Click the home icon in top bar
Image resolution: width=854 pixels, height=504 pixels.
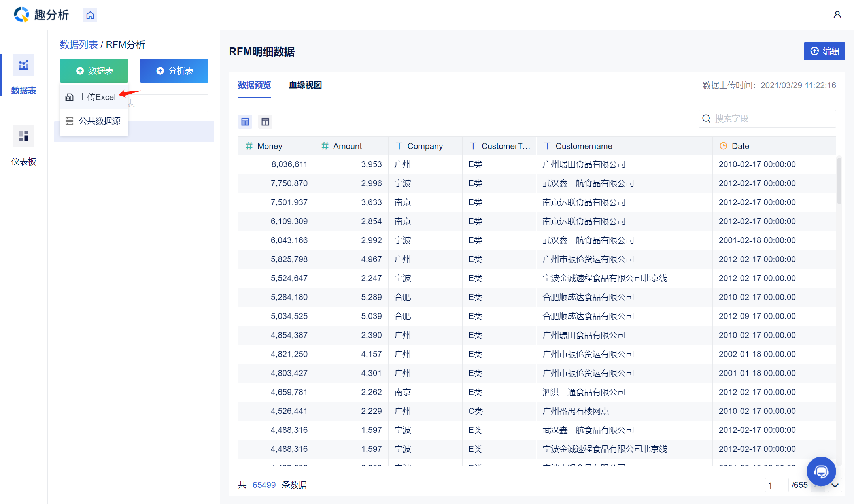click(90, 15)
